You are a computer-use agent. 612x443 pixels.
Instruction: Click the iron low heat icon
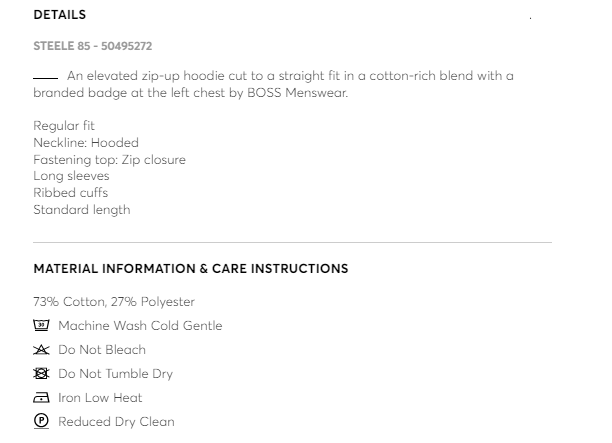[x=41, y=398]
